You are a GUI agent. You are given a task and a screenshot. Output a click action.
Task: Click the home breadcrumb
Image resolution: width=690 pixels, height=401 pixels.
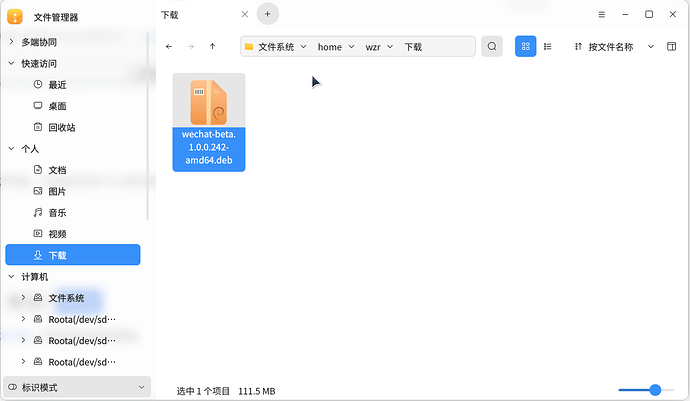coord(330,47)
